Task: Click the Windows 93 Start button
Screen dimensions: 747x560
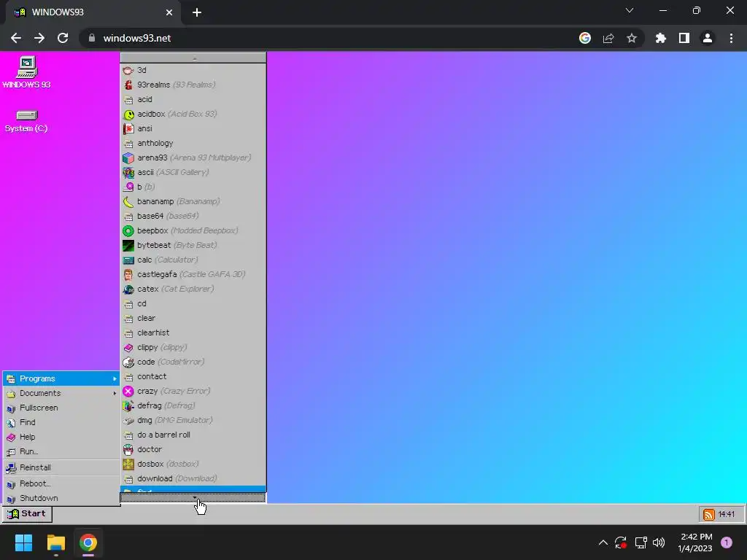Action: coord(27,514)
